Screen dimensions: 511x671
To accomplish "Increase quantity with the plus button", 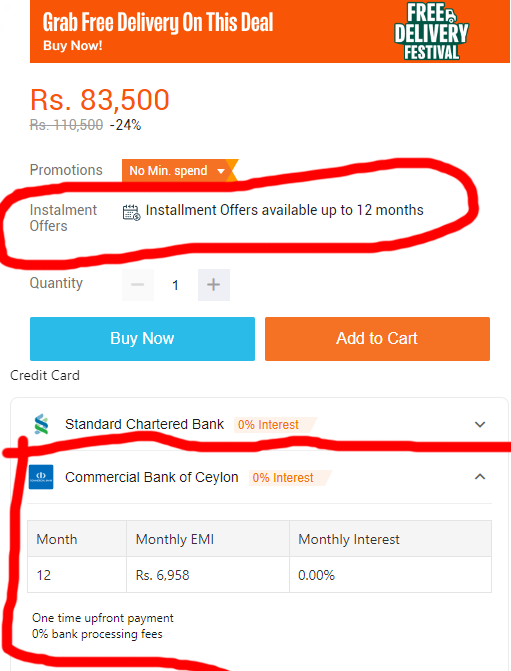I will (214, 285).
